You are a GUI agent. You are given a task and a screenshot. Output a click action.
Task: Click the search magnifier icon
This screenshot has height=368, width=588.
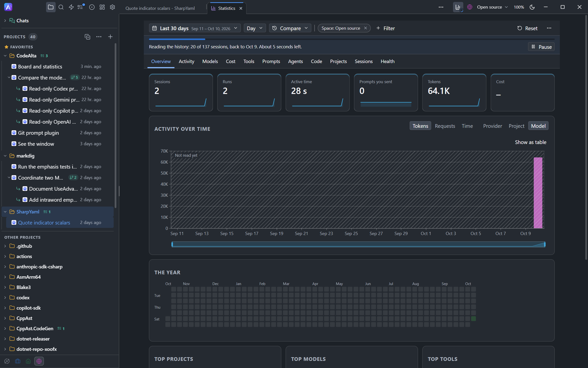(x=61, y=7)
